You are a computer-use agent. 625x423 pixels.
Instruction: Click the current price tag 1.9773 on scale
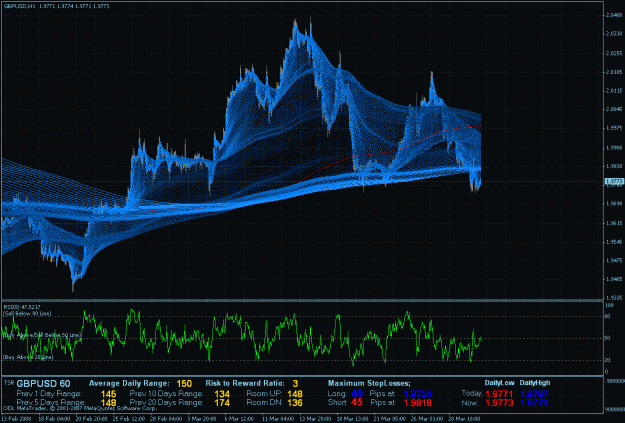pyautogui.click(x=614, y=181)
